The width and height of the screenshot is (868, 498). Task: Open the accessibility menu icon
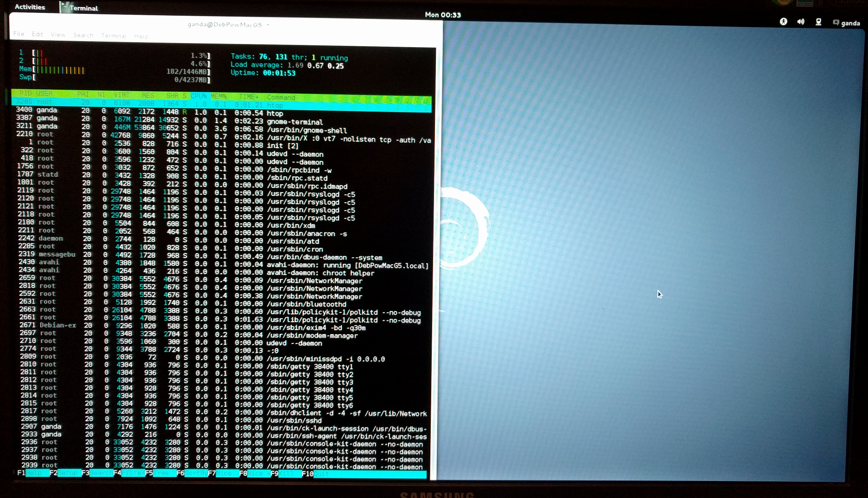pyautogui.click(x=783, y=22)
